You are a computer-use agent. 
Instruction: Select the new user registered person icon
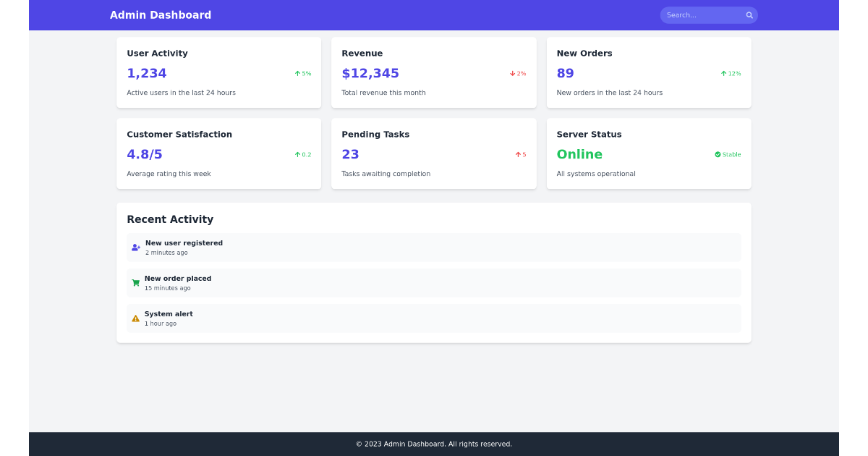click(135, 247)
